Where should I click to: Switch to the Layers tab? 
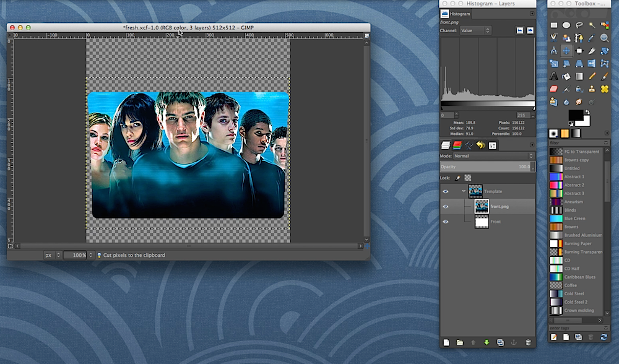click(446, 145)
